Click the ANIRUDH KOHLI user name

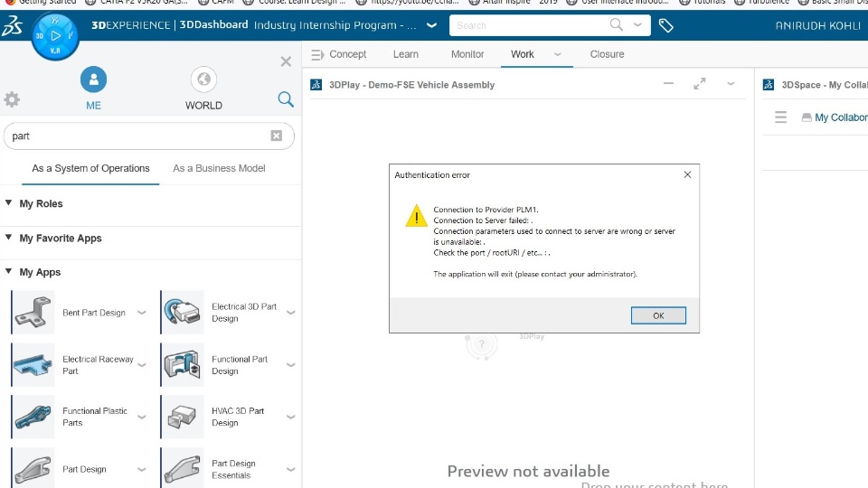[817, 25]
